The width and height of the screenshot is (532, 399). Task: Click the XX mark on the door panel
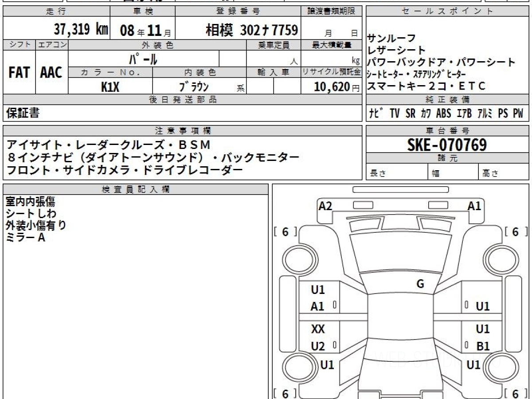point(318,329)
